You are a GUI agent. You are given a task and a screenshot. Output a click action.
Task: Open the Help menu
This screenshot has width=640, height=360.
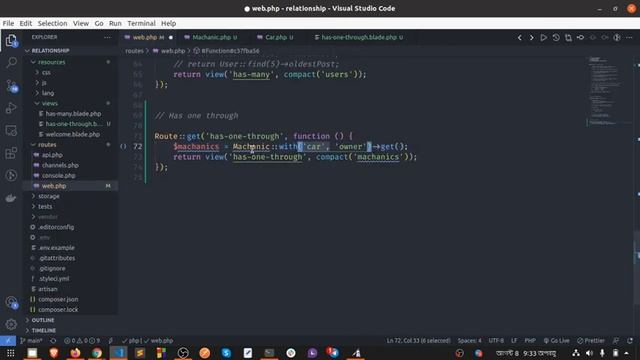(x=168, y=23)
